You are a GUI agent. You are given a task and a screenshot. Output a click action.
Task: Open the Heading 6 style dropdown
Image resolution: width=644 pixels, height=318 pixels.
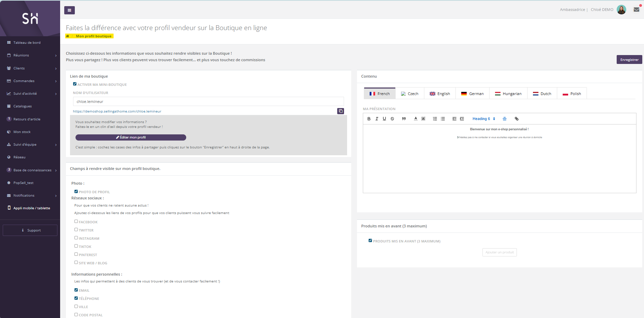tap(483, 119)
